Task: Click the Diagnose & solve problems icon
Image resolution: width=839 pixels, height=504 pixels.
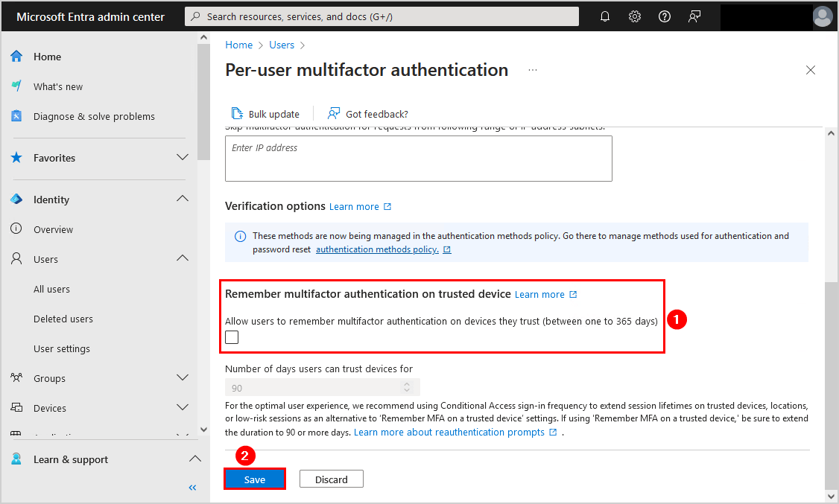Action: (16, 116)
